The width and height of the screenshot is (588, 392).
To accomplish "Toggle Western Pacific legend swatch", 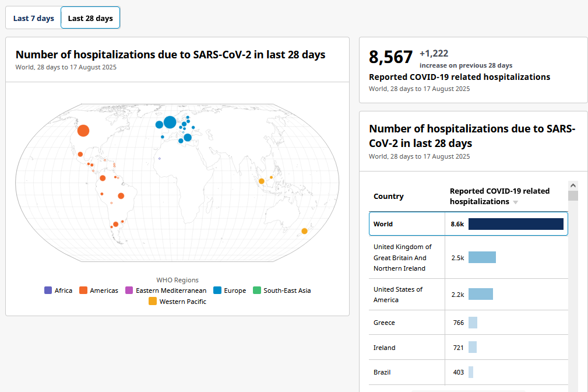I will [153, 301].
